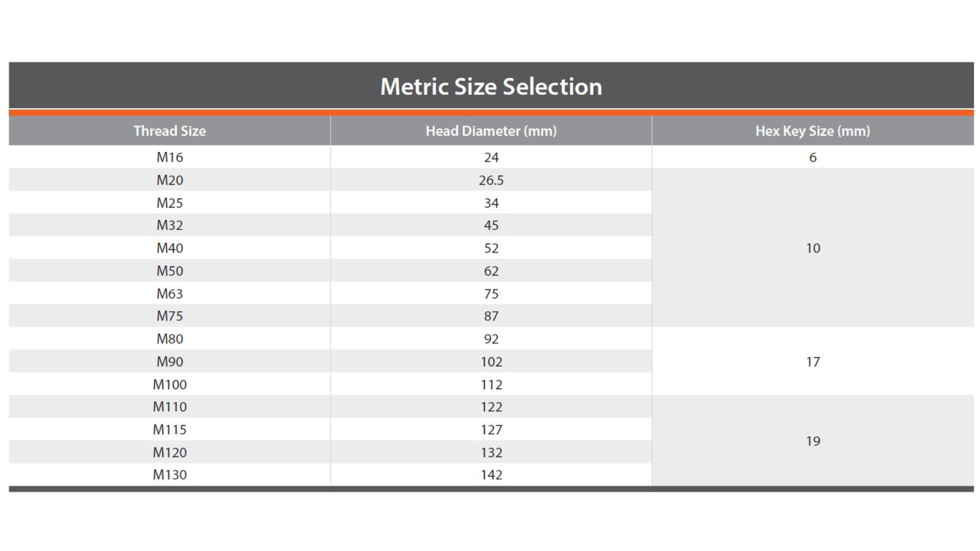This screenshot has height=551, width=980.
Task: Click the head diameter value 142
Action: [491, 474]
